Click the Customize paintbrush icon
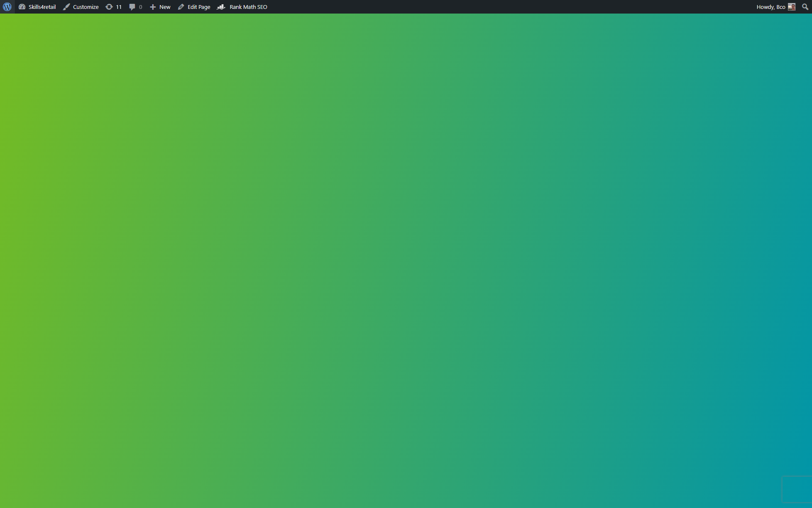 tap(66, 7)
